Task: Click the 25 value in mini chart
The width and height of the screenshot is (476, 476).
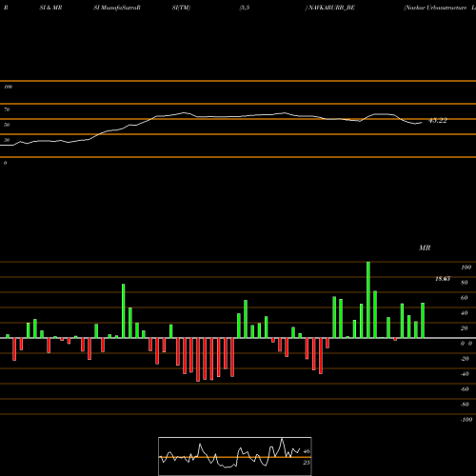Action: [x=306, y=463]
